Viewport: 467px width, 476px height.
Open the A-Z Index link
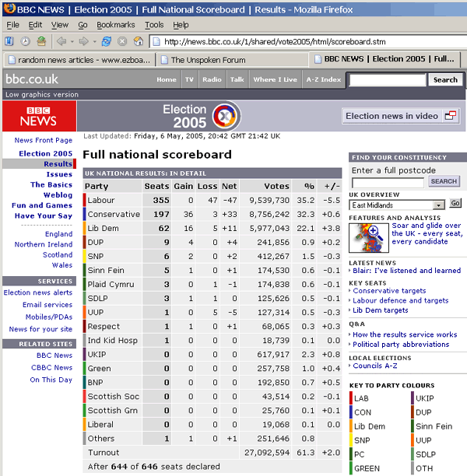pos(324,79)
